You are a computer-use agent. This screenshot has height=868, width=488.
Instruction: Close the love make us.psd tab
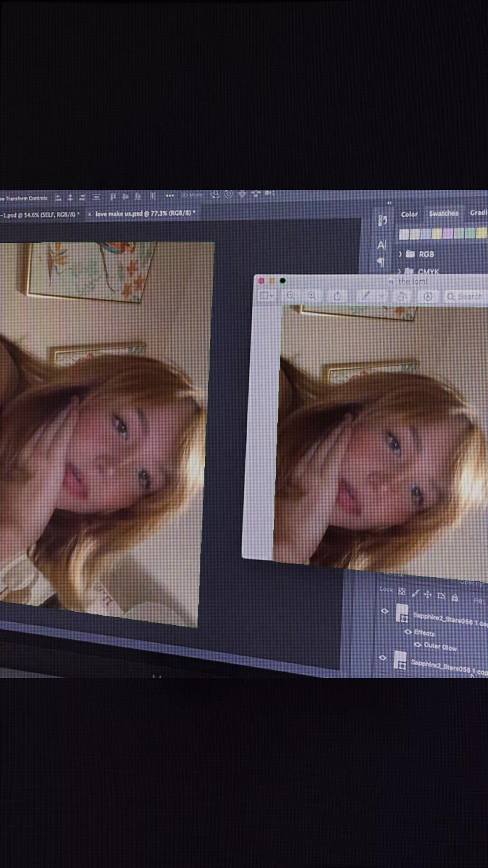(x=89, y=214)
